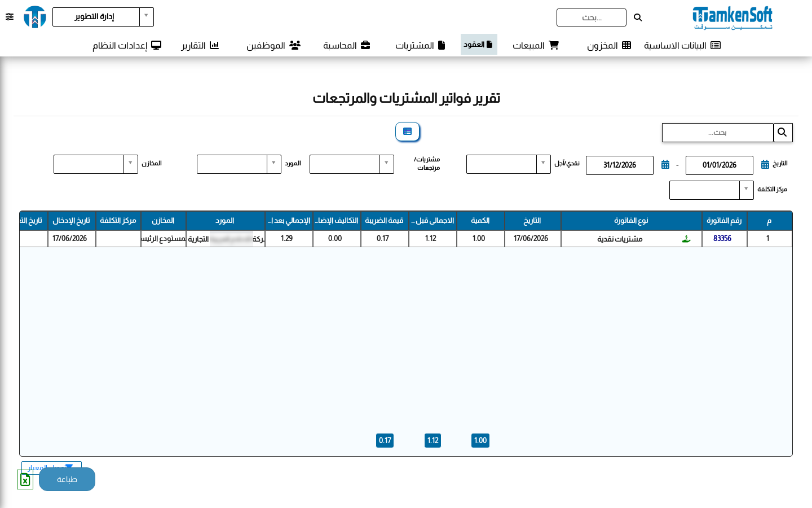Open invoice number 83356 link
The height and width of the screenshot is (508, 812).
click(722, 238)
